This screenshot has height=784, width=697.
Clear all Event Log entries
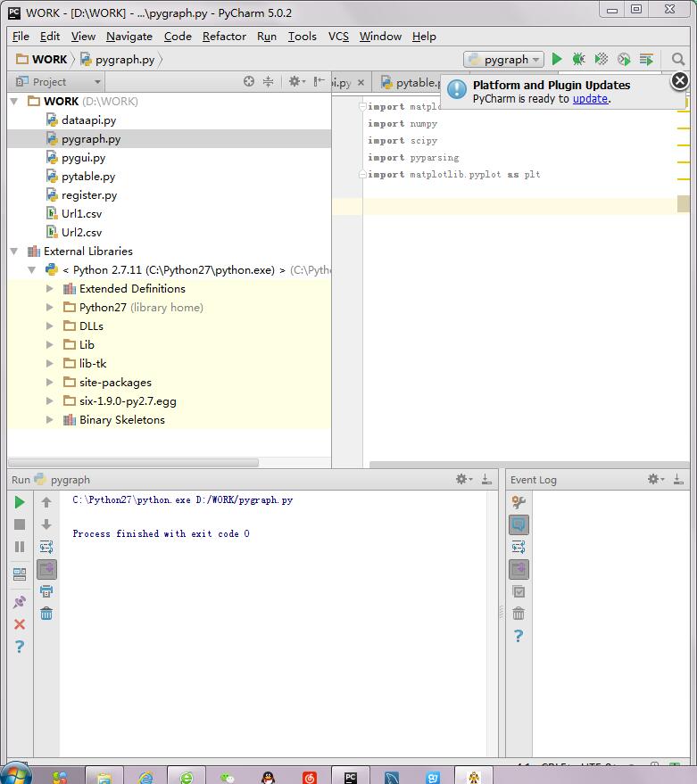coord(519,614)
